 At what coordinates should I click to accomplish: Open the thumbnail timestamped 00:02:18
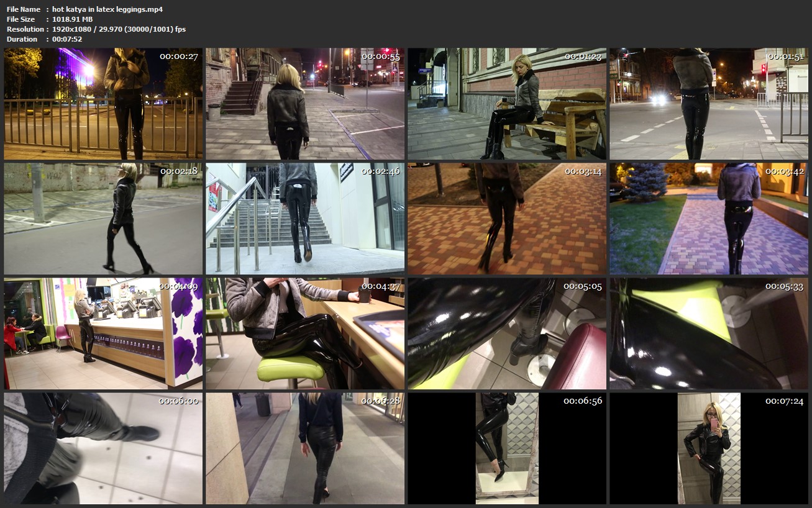tap(103, 219)
